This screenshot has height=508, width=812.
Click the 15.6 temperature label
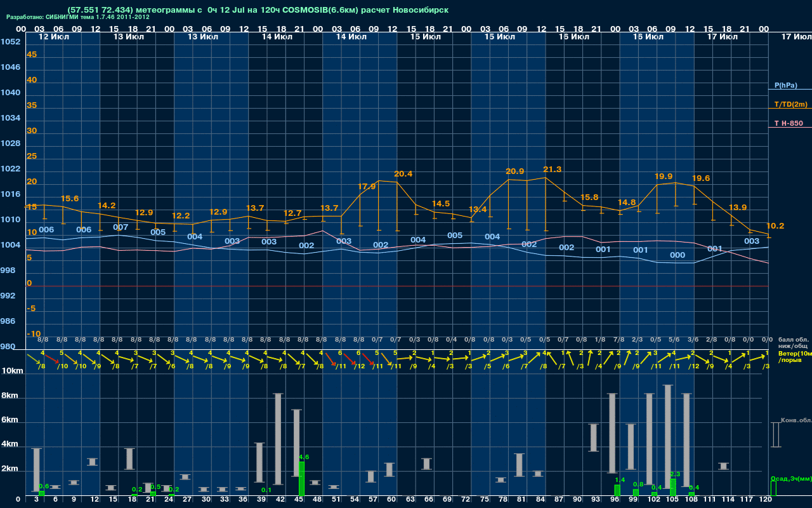pos(70,199)
